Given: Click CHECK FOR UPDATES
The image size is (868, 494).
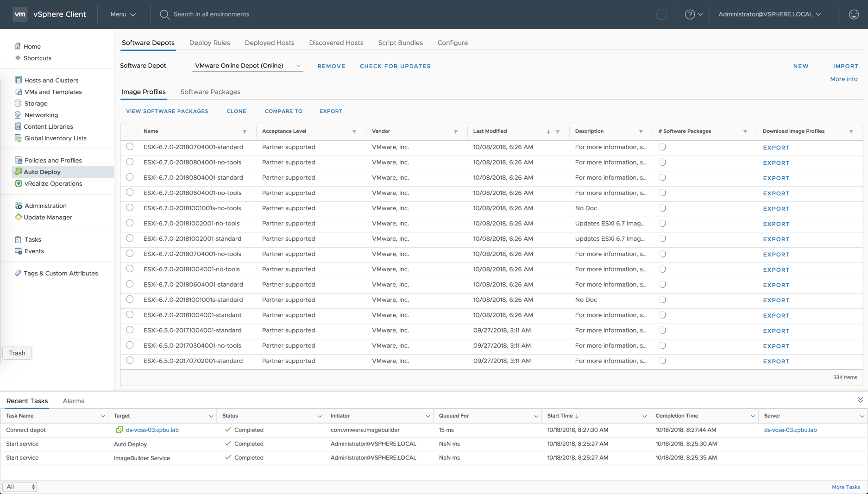Looking at the screenshot, I should (x=395, y=66).
